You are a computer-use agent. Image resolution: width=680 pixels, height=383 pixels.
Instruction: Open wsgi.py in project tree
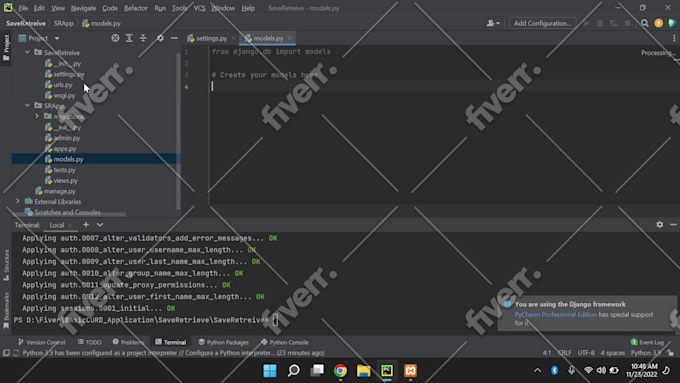click(64, 95)
